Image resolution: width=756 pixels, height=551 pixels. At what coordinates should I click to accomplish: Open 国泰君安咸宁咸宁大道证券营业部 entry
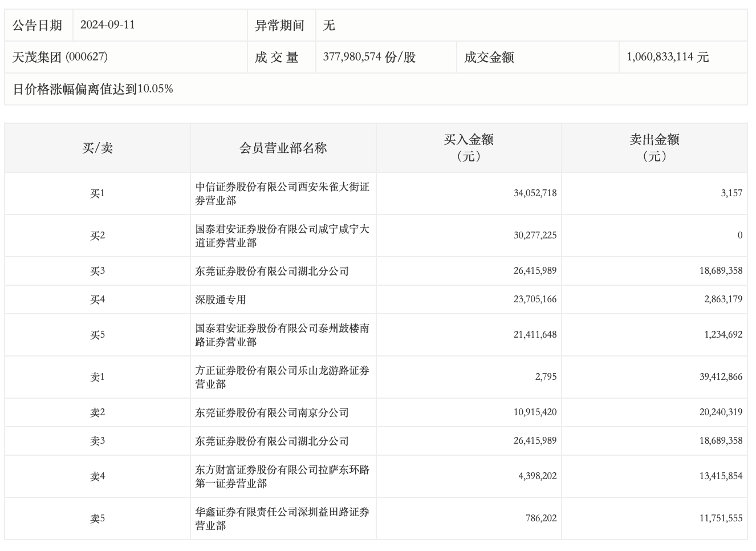point(282,236)
